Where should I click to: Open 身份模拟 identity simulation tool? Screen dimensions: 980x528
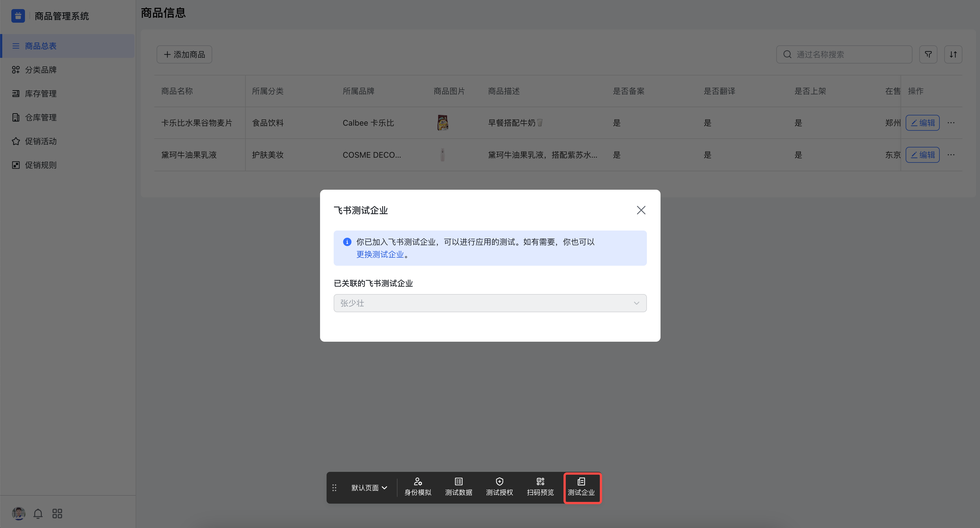418,487
